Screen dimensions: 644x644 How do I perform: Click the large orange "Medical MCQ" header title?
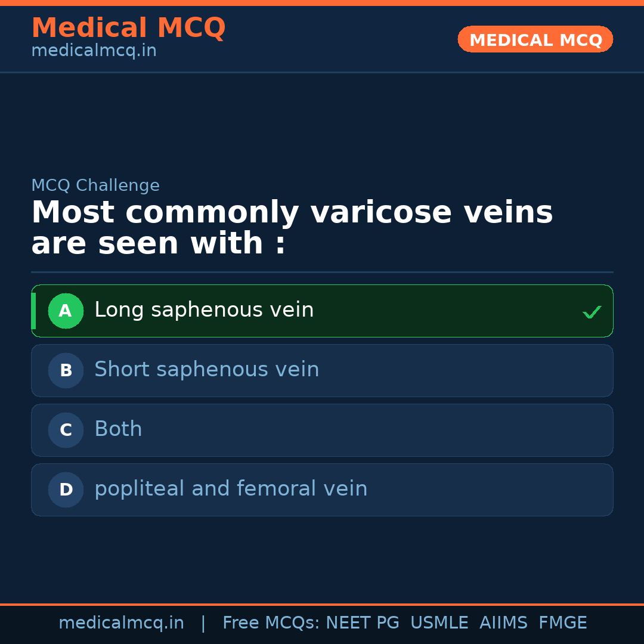coord(128,28)
